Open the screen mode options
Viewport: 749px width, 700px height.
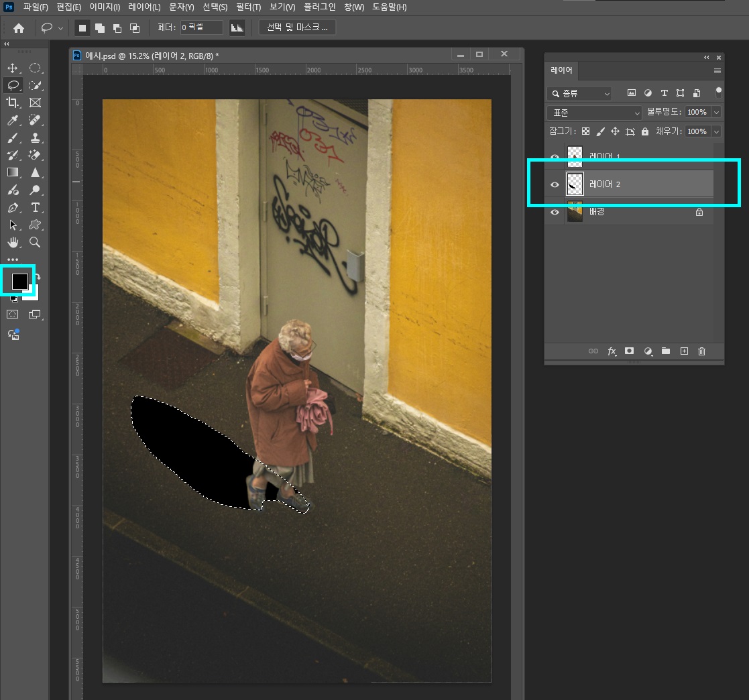[x=35, y=314]
